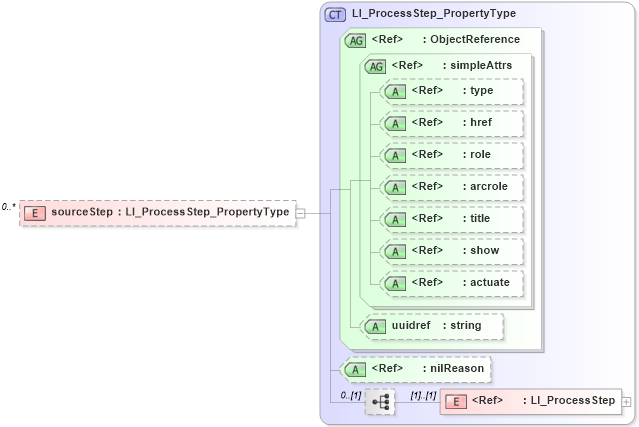Viewport: 639px width, 427px height.
Task: Select the ': role' label
Action: 476,154
